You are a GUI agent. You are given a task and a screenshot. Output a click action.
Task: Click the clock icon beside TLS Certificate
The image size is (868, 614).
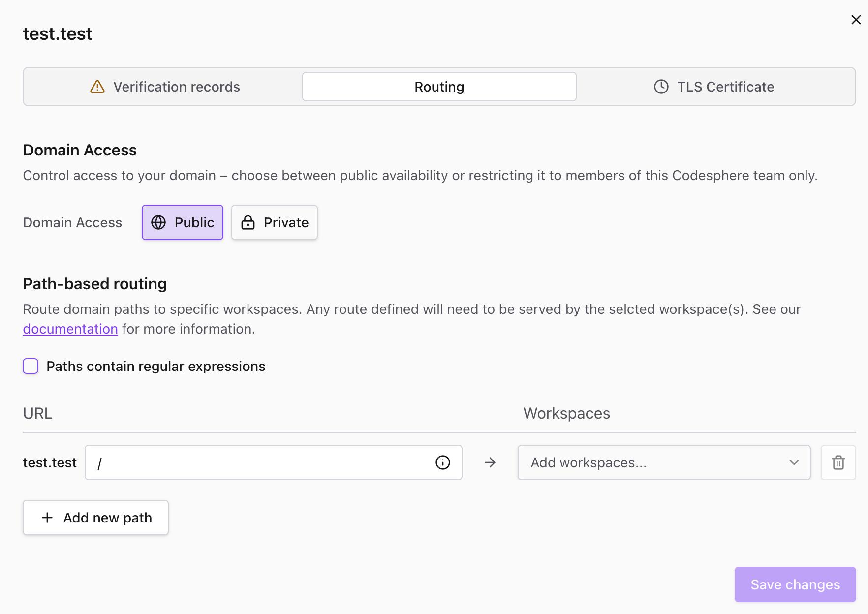660,87
